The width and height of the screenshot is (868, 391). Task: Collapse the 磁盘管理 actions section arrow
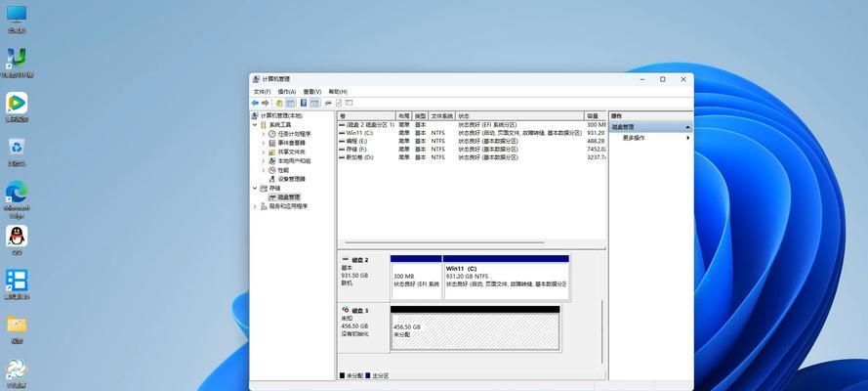[687, 127]
